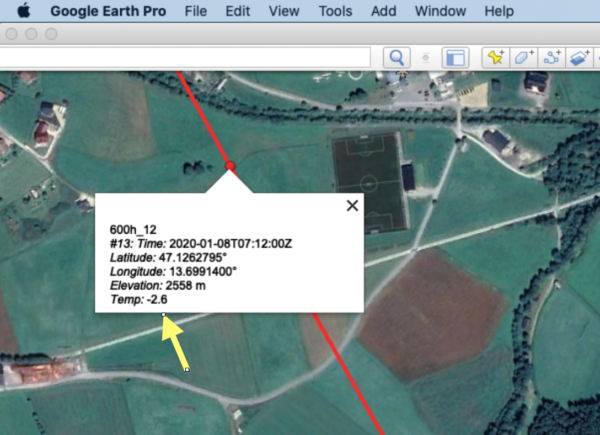Click the red close window button

(11, 34)
